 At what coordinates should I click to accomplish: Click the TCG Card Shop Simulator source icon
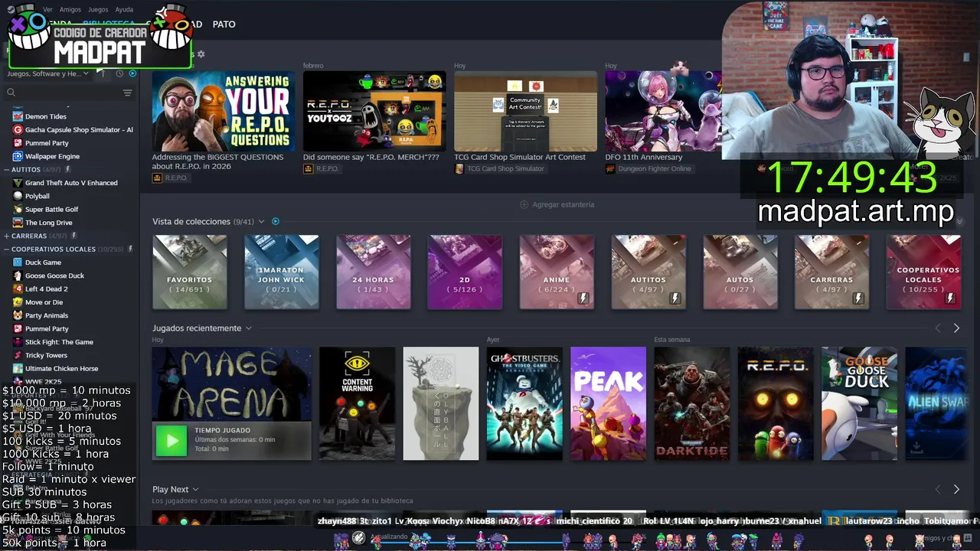(x=459, y=168)
